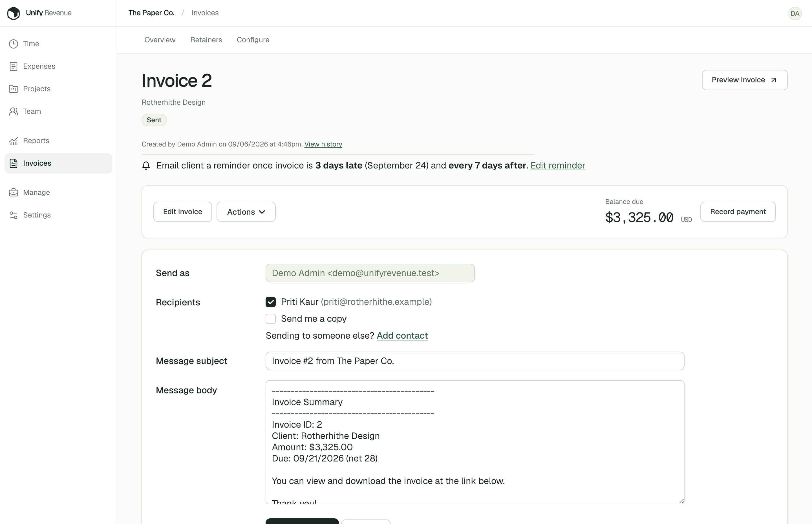The height and width of the screenshot is (524, 812).
Task: Click the Unify Revenue logo icon
Action: point(13,13)
